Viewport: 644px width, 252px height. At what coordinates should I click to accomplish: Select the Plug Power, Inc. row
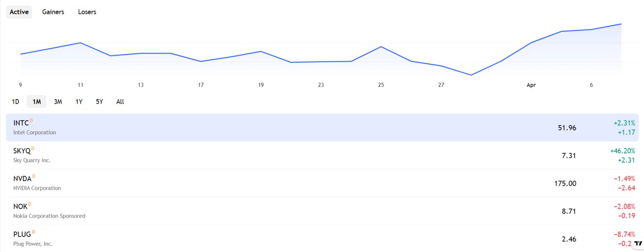coord(293,239)
